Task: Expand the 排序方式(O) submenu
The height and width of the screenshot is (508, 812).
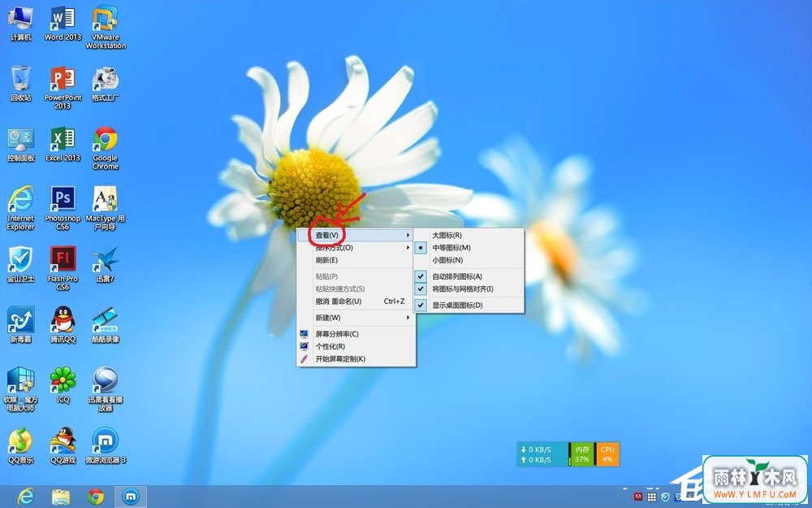Action: [x=356, y=248]
